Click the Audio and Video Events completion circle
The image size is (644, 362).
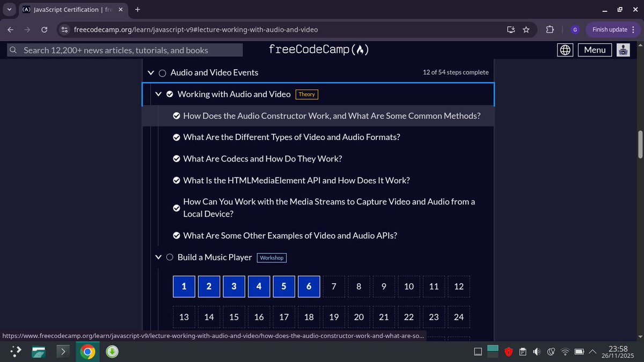[x=162, y=72]
